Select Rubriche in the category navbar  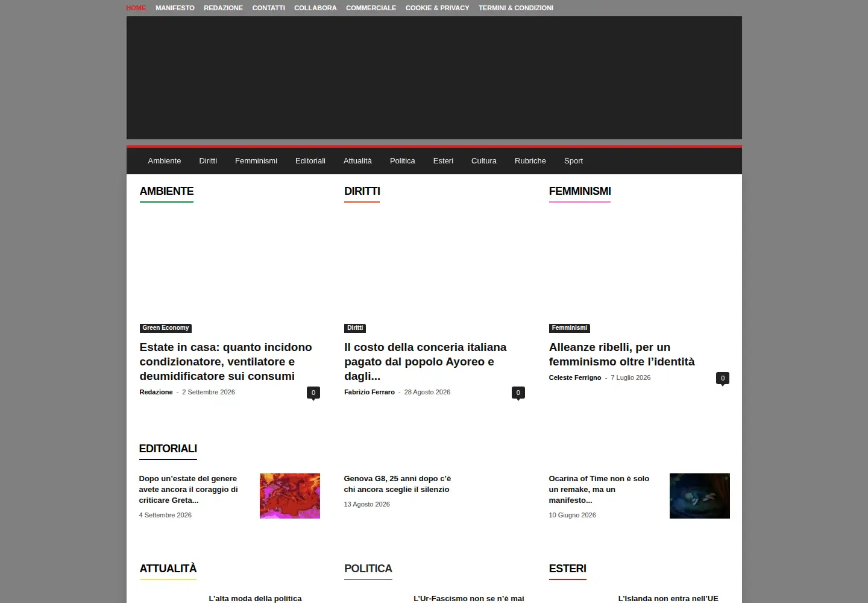pyautogui.click(x=530, y=161)
